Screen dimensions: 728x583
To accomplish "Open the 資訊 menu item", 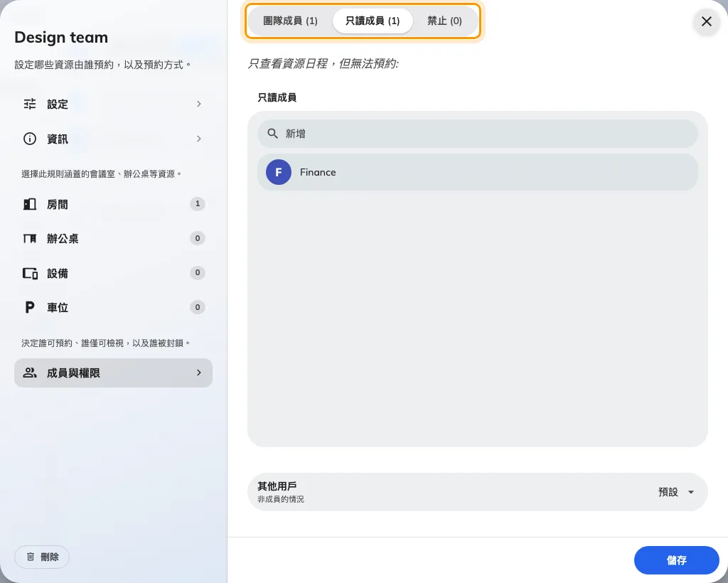I will pos(113,139).
